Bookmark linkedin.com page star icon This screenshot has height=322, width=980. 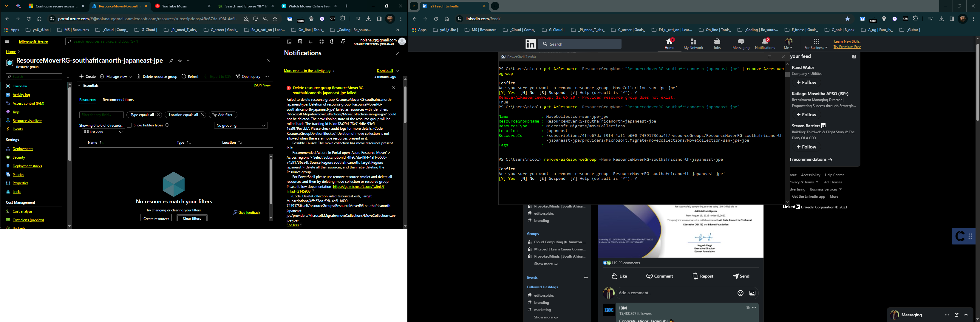click(x=848, y=19)
